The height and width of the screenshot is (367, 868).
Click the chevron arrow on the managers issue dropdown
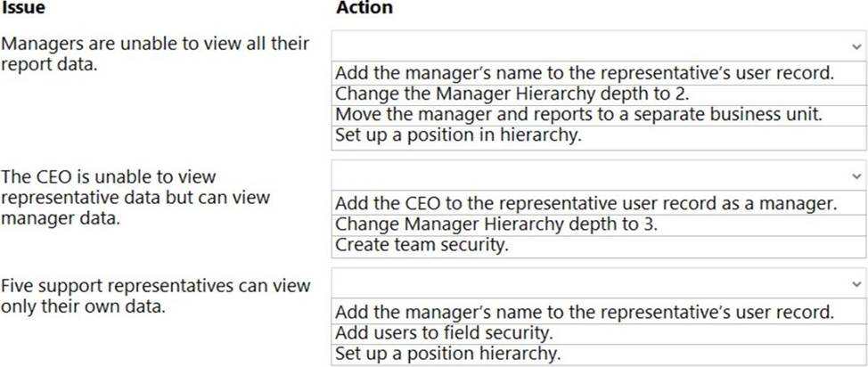click(856, 46)
